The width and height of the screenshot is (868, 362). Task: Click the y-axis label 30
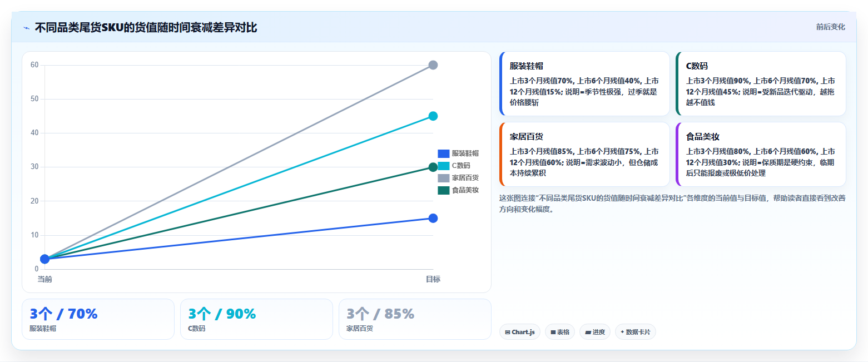tap(34, 167)
